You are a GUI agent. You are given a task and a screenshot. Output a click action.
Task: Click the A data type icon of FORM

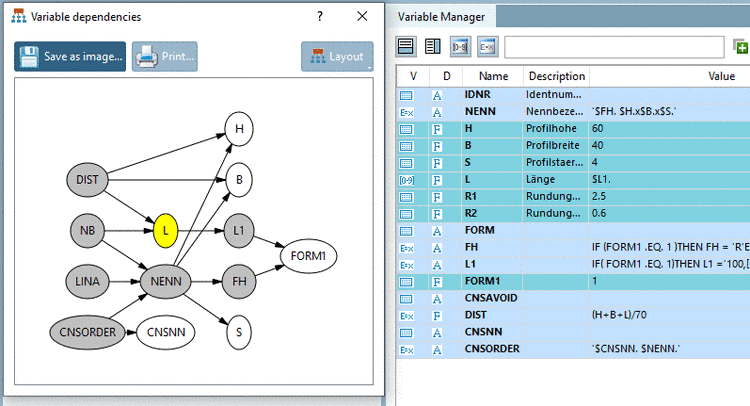coord(437,231)
